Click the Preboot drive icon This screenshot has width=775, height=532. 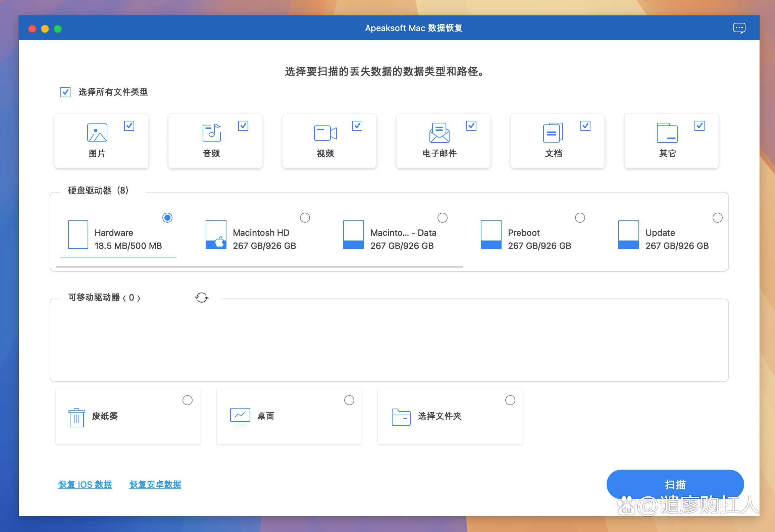[x=491, y=235]
